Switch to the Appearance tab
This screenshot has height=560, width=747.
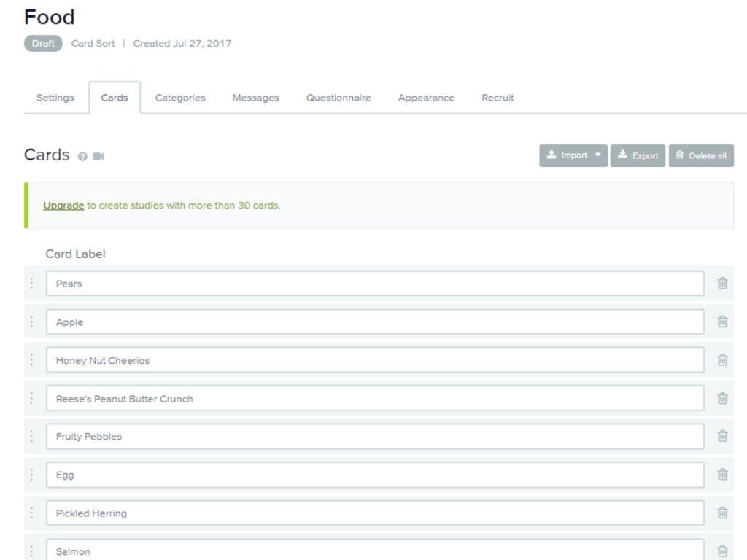[x=426, y=98]
